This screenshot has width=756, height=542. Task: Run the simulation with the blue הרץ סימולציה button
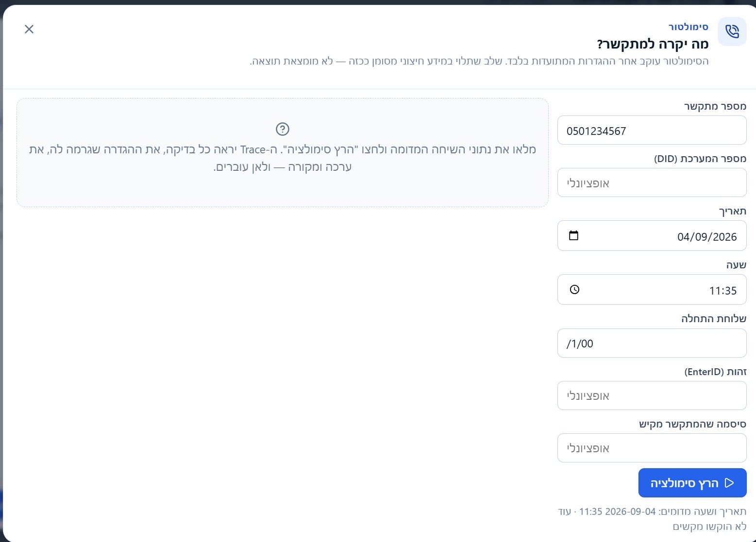click(692, 483)
